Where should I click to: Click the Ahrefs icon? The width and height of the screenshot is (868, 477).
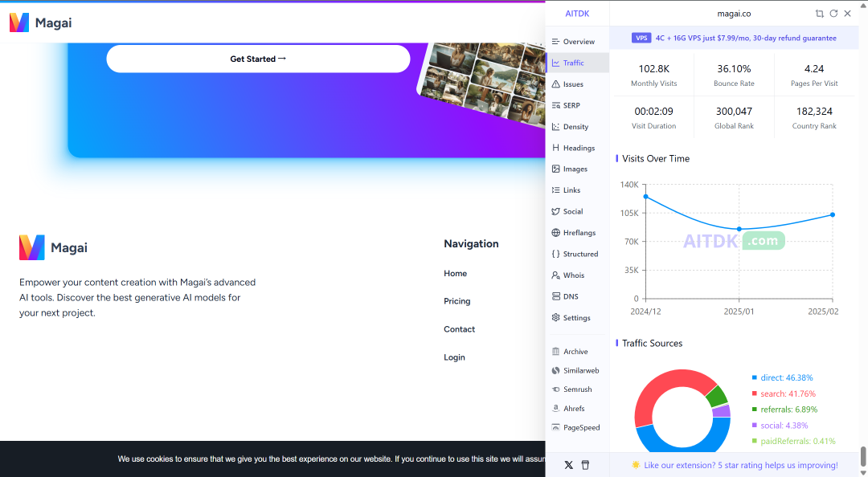click(x=556, y=409)
